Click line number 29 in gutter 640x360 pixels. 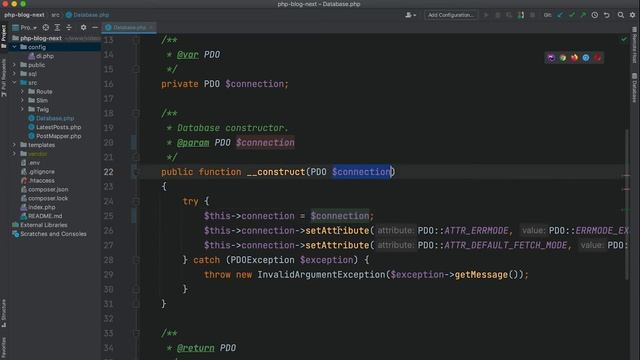(109, 275)
